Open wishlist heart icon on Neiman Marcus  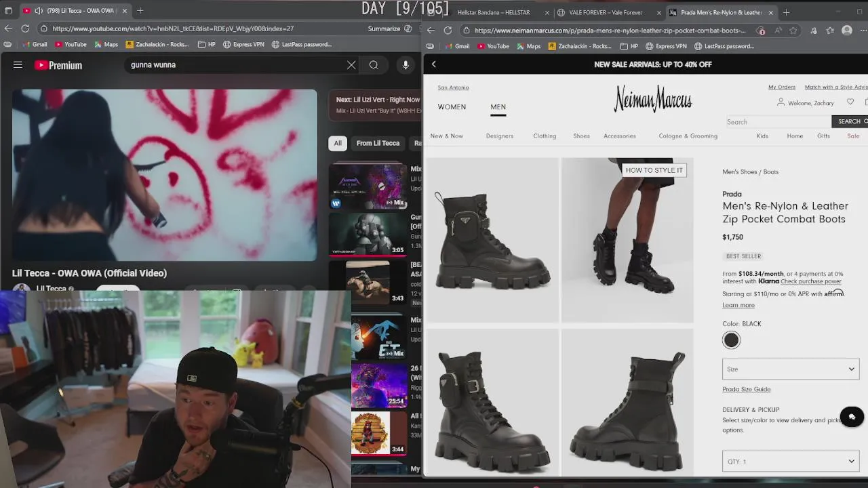850,102
